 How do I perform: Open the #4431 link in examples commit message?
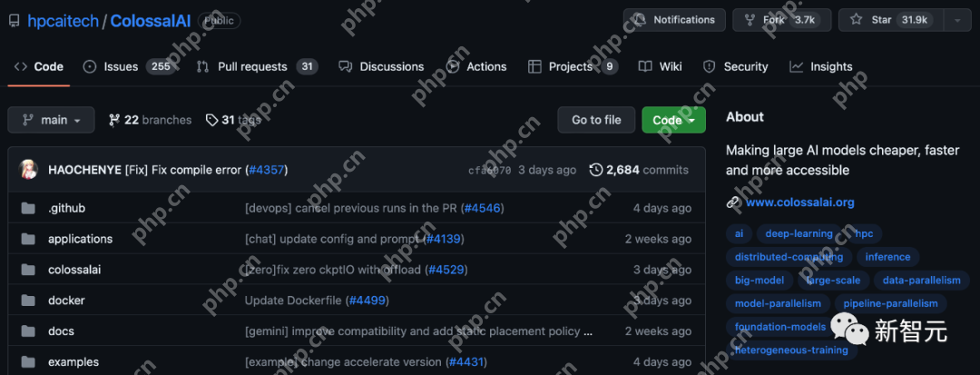465,362
